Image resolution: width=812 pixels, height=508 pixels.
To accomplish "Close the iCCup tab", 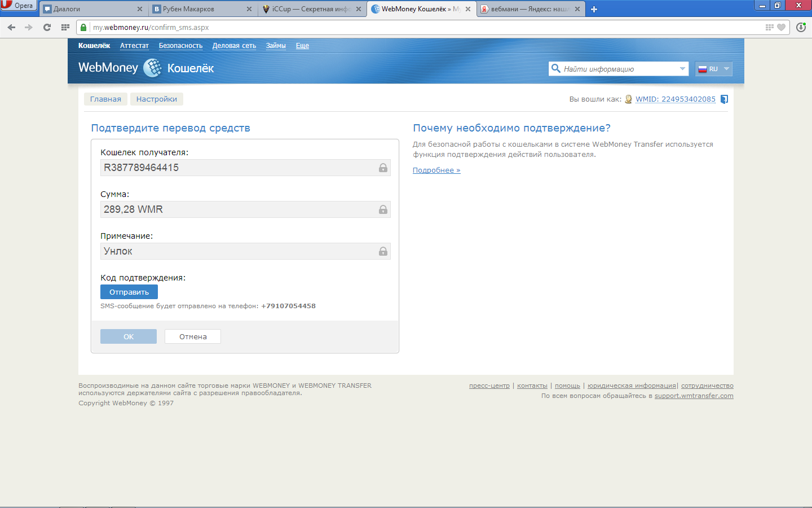I will [359, 9].
